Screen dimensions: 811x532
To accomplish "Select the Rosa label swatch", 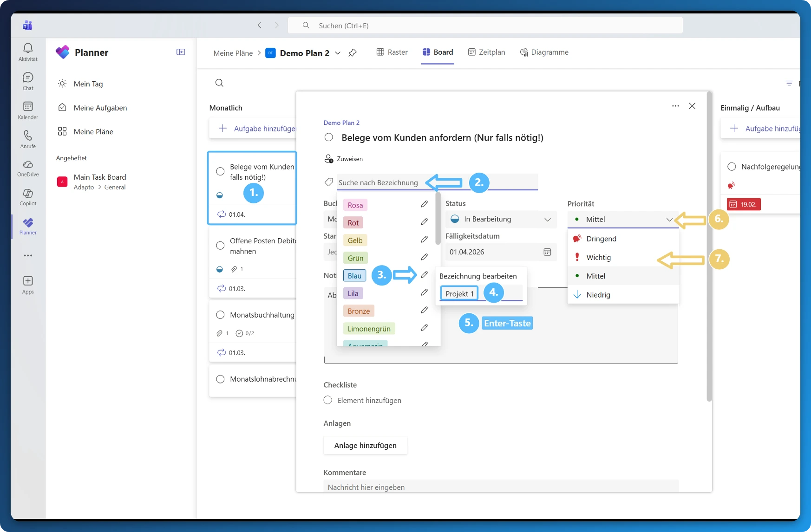I will point(355,205).
